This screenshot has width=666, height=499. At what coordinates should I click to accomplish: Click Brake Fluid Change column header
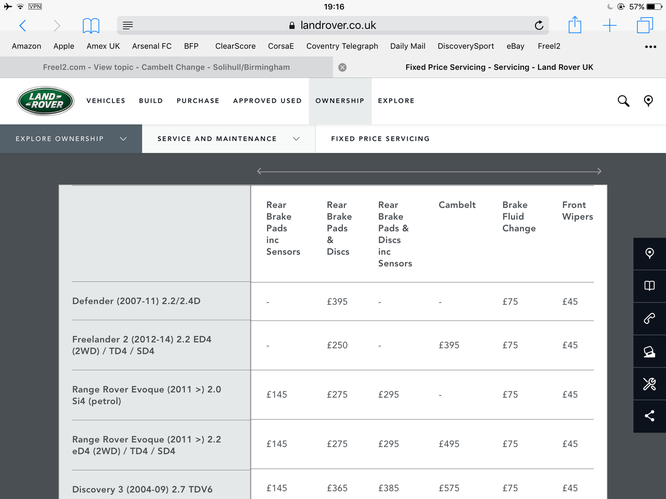[x=519, y=217]
